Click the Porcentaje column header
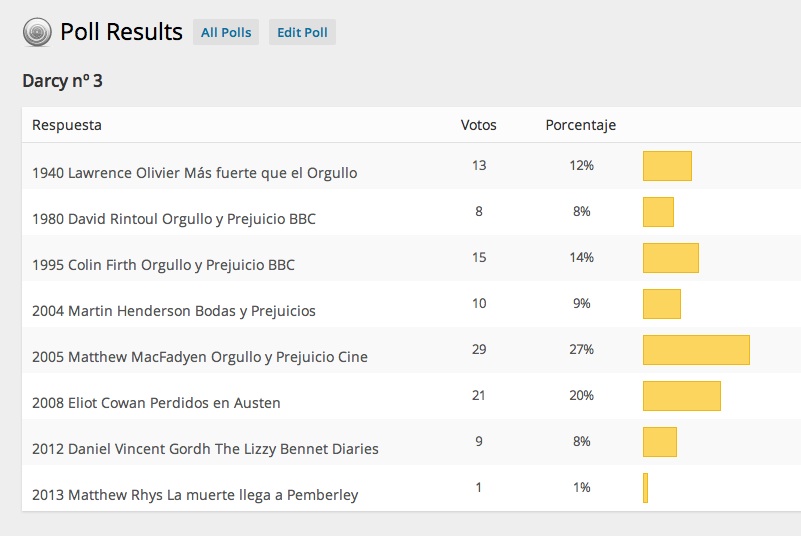The image size is (801, 536). point(580,125)
